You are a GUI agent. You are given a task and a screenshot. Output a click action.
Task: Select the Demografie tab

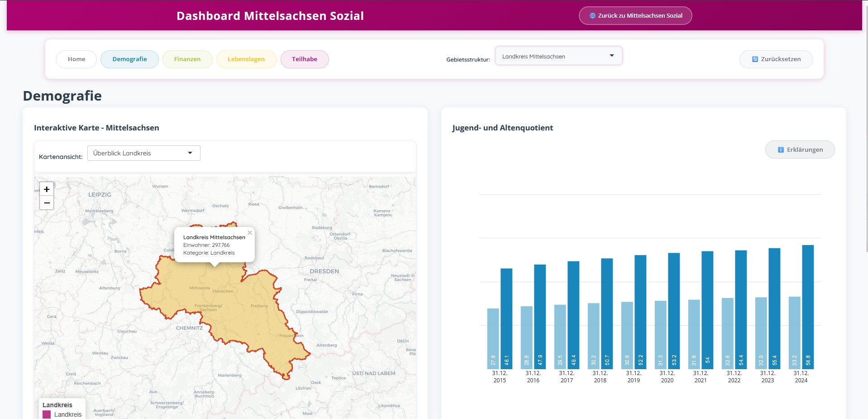129,59
